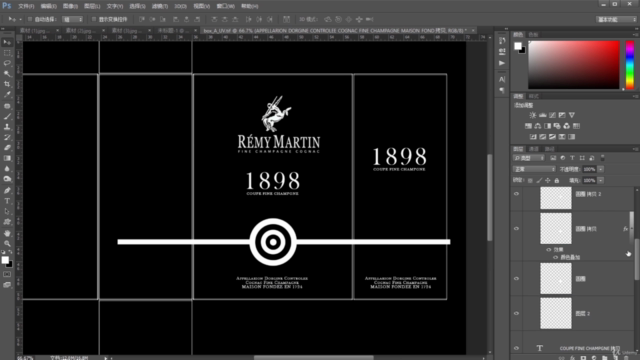Hide the 圆圈 拷贝 layer
Screen dimensions: 640x360
[x=516, y=229]
